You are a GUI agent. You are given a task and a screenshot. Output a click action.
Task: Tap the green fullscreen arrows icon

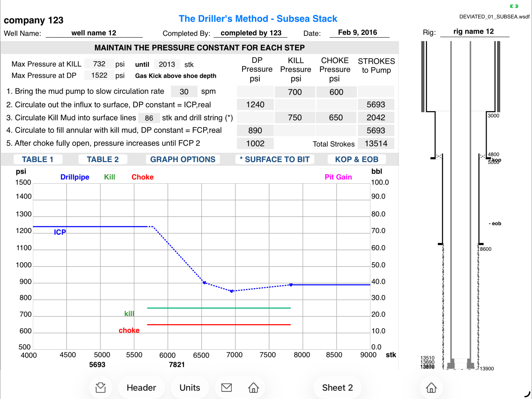[514, 6]
